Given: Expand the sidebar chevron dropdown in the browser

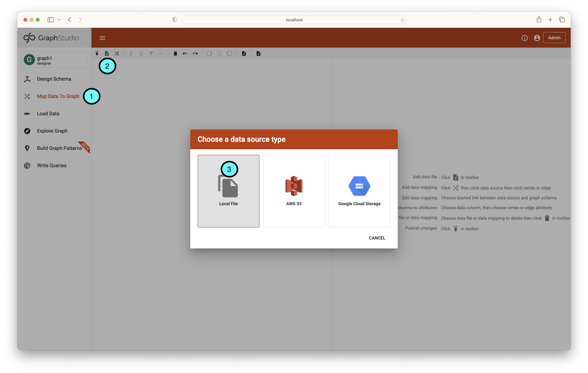Looking at the screenshot, I should (59, 20).
